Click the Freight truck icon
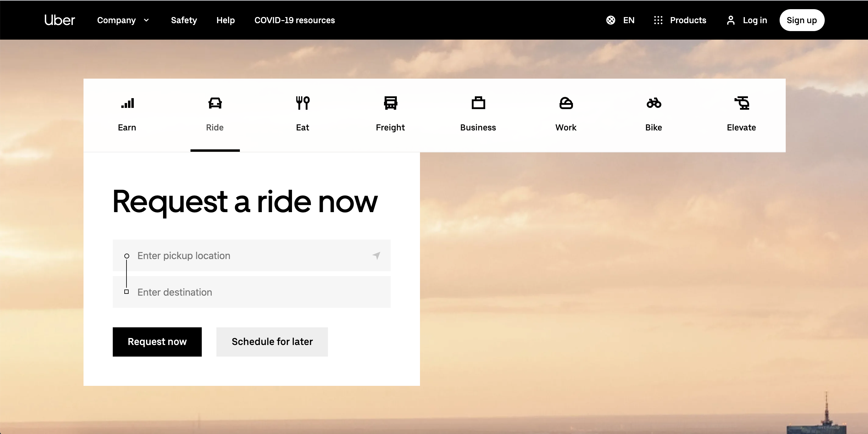Viewport: 868px width, 434px height. (390, 103)
